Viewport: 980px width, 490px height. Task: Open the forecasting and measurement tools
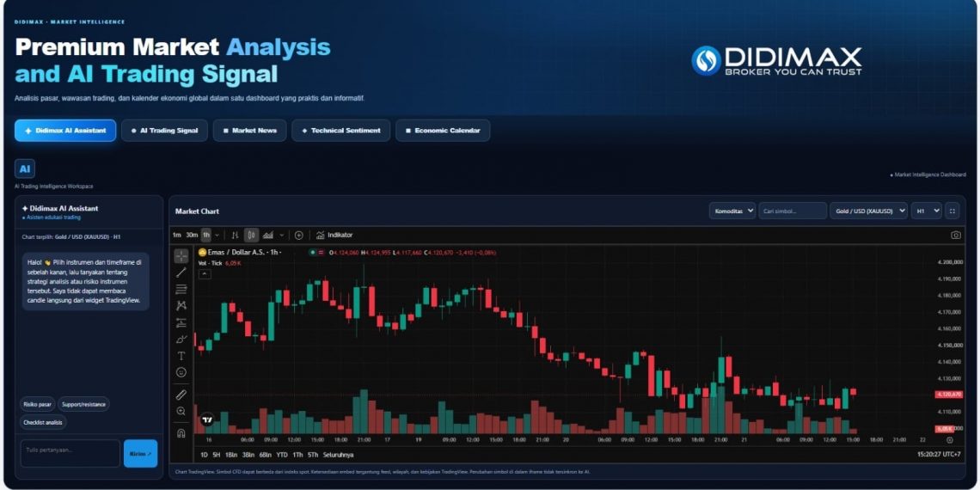(x=181, y=322)
